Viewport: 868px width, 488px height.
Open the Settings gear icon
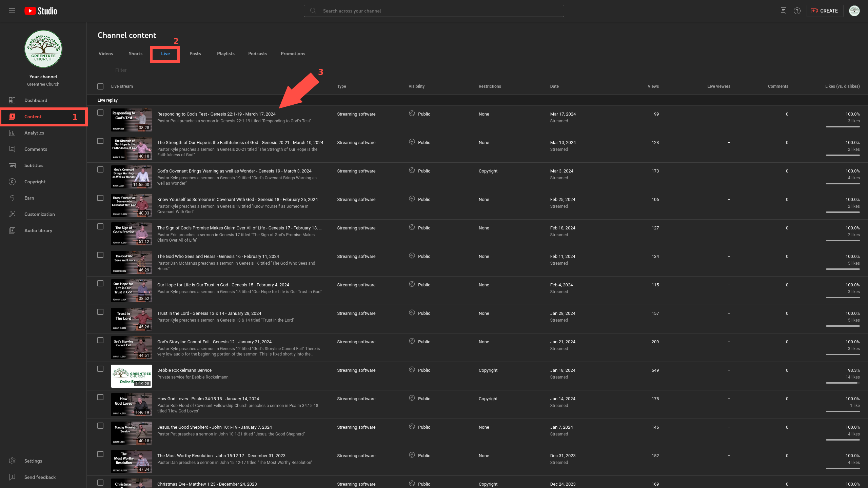(x=12, y=461)
